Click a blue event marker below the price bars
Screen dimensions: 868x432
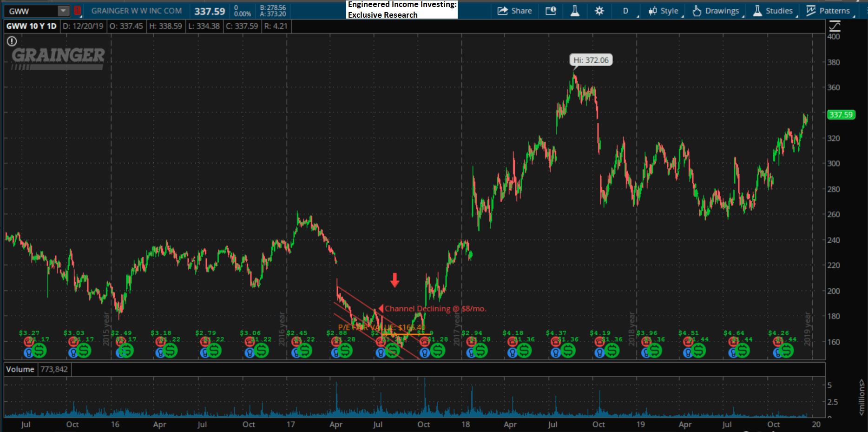pos(29,353)
